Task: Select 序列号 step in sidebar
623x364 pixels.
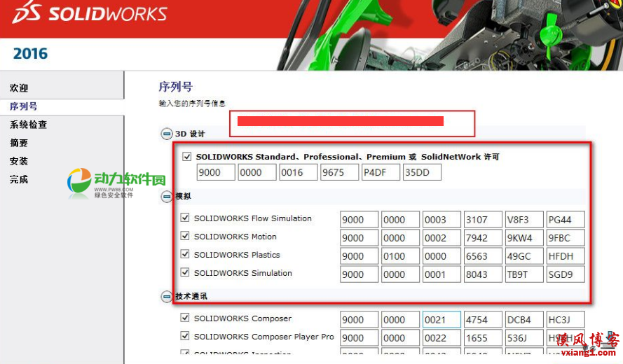Action: pyautogui.click(x=23, y=106)
